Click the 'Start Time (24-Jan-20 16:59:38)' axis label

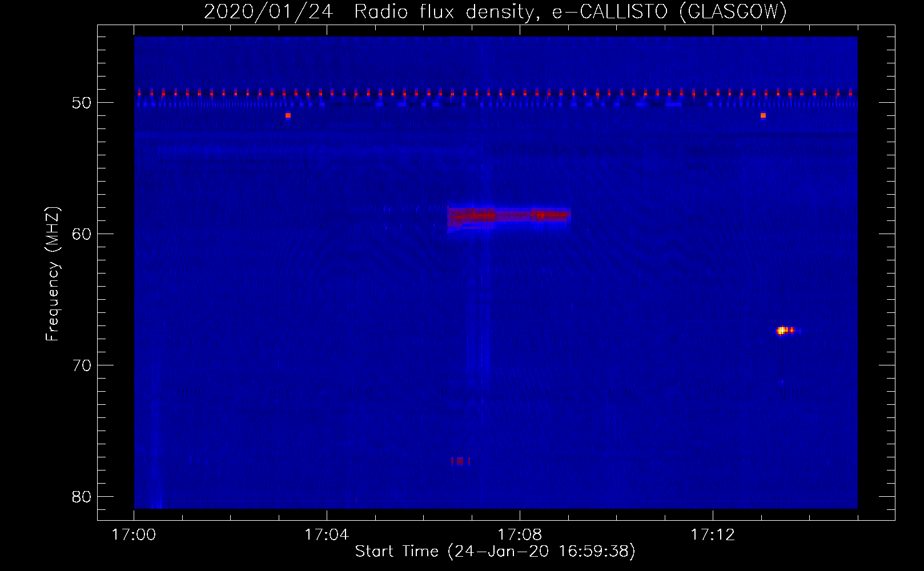(x=495, y=551)
